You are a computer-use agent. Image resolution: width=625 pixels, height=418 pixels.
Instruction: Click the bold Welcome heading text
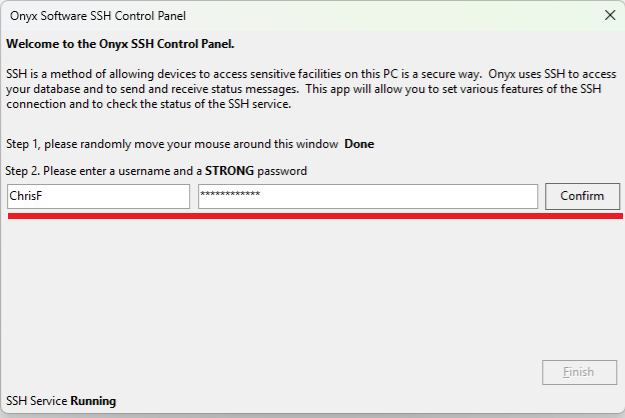[121, 44]
